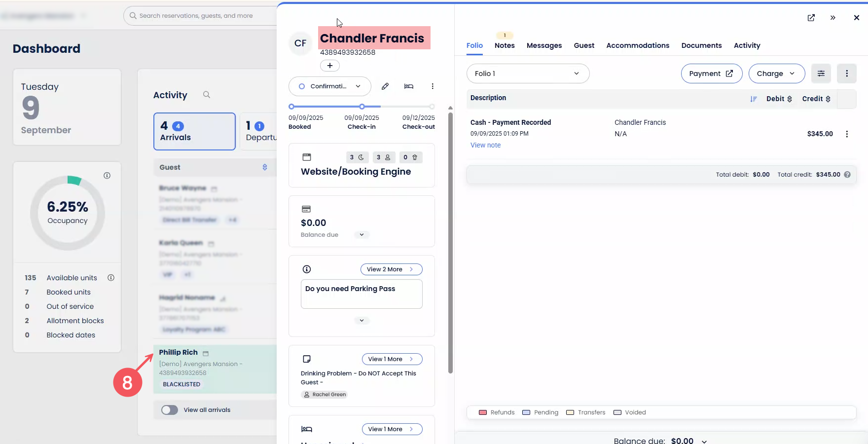Click the sticky note icon above Drinking Problem

tap(307, 359)
